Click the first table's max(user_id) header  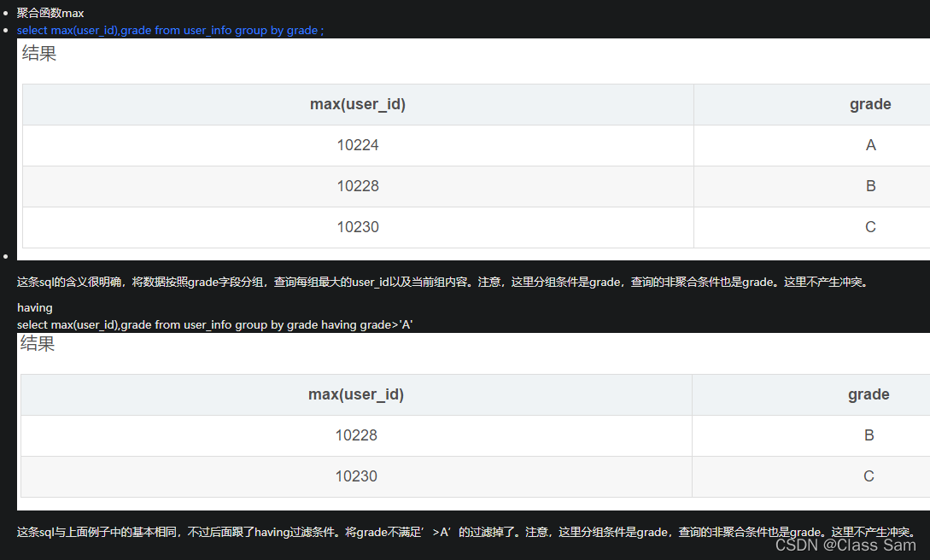pyautogui.click(x=358, y=104)
